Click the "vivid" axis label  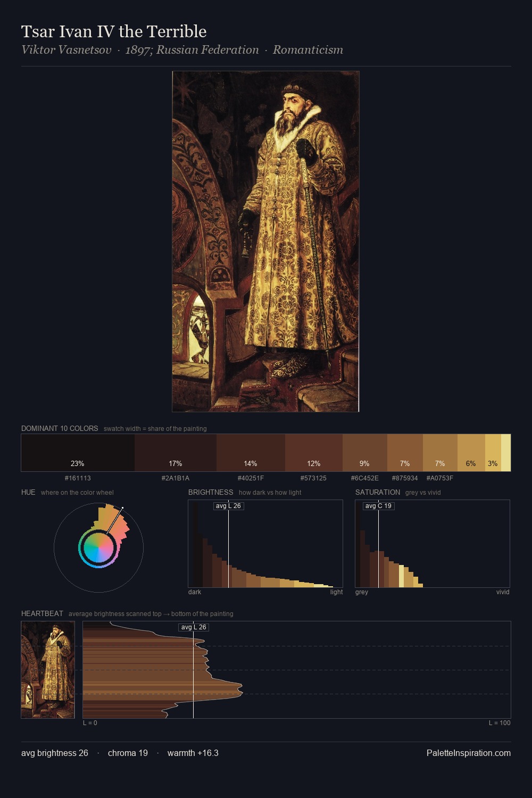503,592
